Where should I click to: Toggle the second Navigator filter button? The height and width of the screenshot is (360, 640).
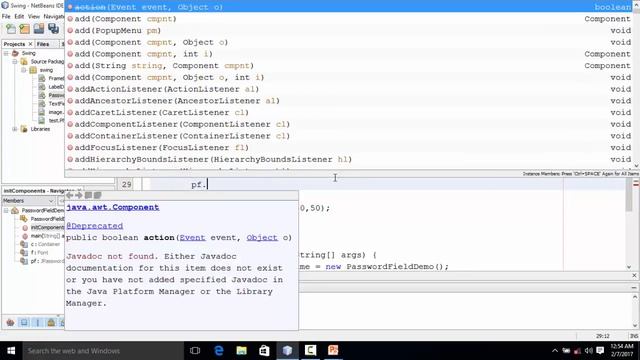pos(24,322)
